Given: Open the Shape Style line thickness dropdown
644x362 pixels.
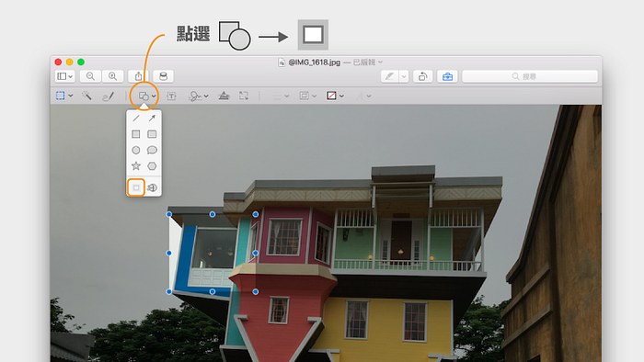Looking at the screenshot, I should 281,96.
